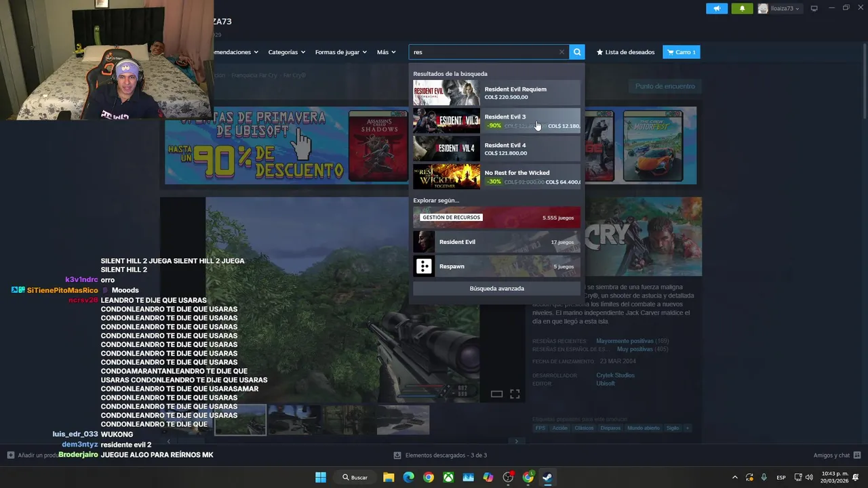Click Búsqueda avanzada button
This screenshot has height=488, width=868.
tap(496, 289)
